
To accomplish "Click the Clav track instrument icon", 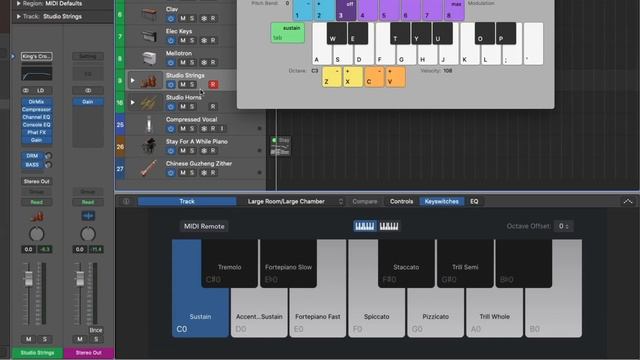I will 149,14.
